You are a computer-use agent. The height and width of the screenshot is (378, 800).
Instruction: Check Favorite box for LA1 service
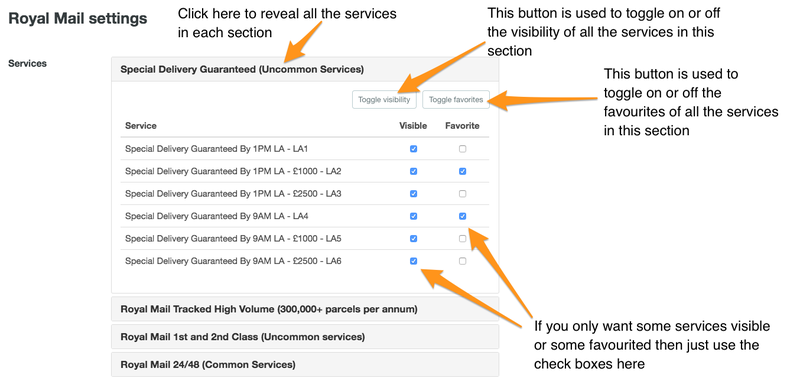(462, 149)
